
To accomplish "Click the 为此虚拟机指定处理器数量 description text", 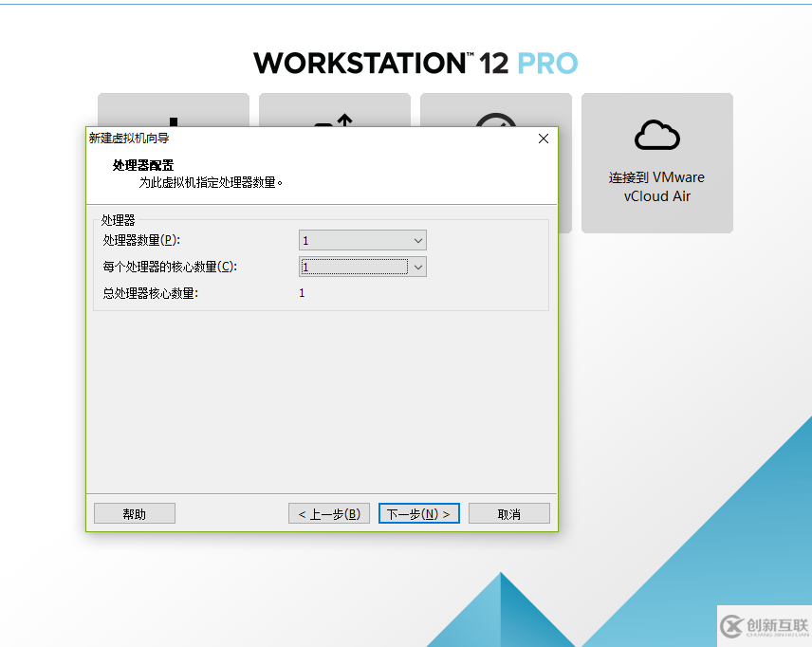I will pos(211,182).
